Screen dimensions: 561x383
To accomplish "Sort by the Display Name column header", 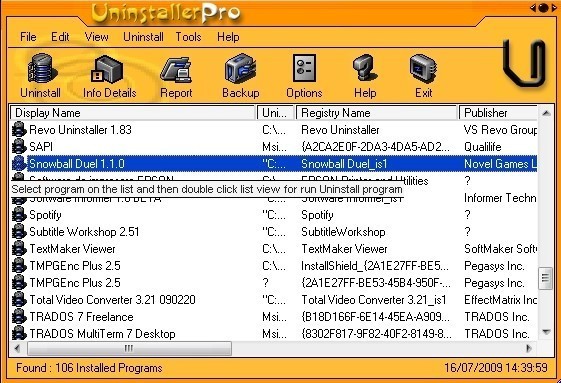I will [x=133, y=113].
